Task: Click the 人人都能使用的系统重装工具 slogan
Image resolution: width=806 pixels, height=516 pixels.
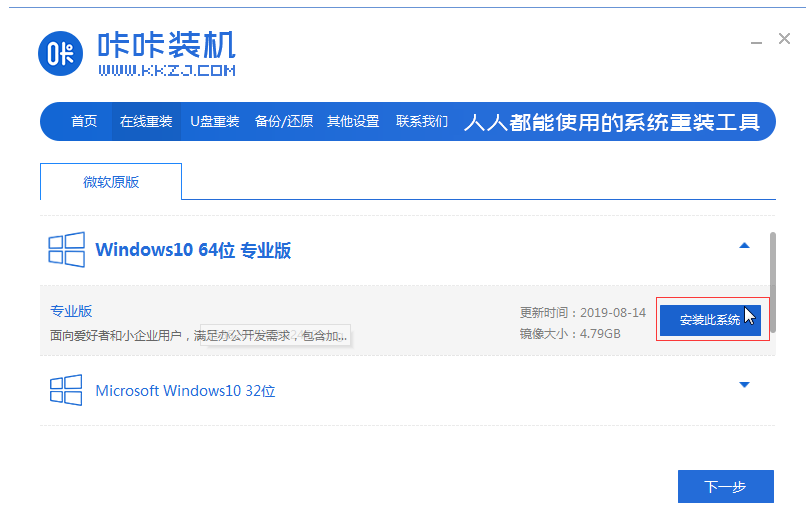Action: (x=612, y=122)
